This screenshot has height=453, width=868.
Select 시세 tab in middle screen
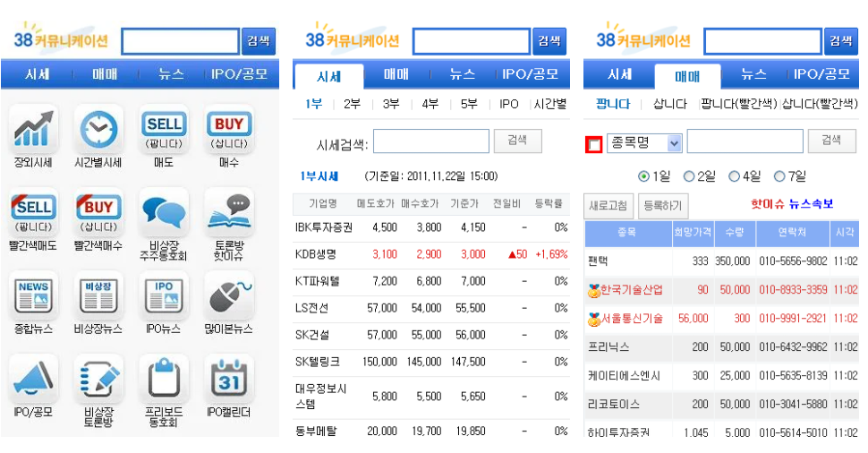coord(328,76)
